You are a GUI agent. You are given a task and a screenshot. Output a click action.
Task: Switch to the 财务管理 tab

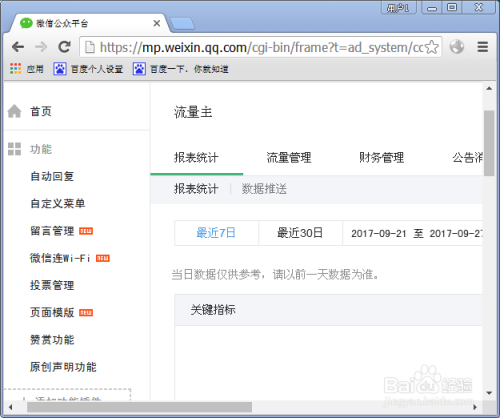click(x=381, y=158)
